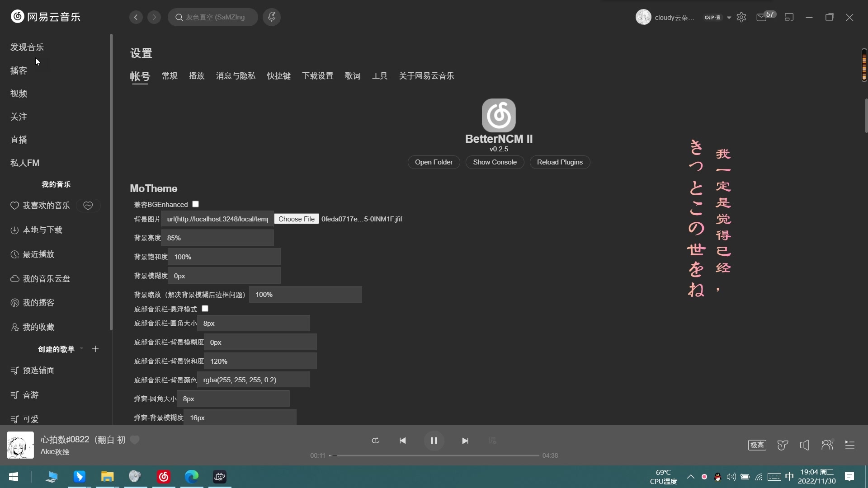Switch to the 歌词 settings tab

point(353,76)
